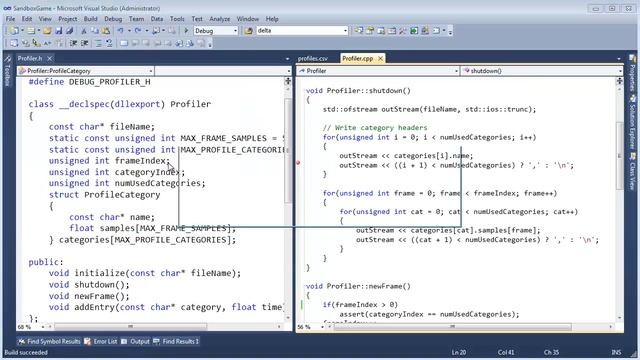The height and width of the screenshot is (360, 640).
Task: Click the 'Ln 20' status bar entry
Action: (x=459, y=352)
